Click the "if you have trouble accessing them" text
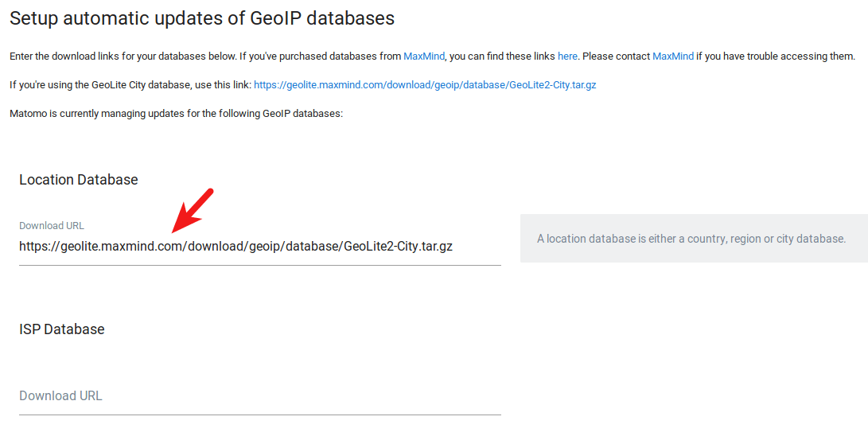868x436 pixels. point(776,56)
